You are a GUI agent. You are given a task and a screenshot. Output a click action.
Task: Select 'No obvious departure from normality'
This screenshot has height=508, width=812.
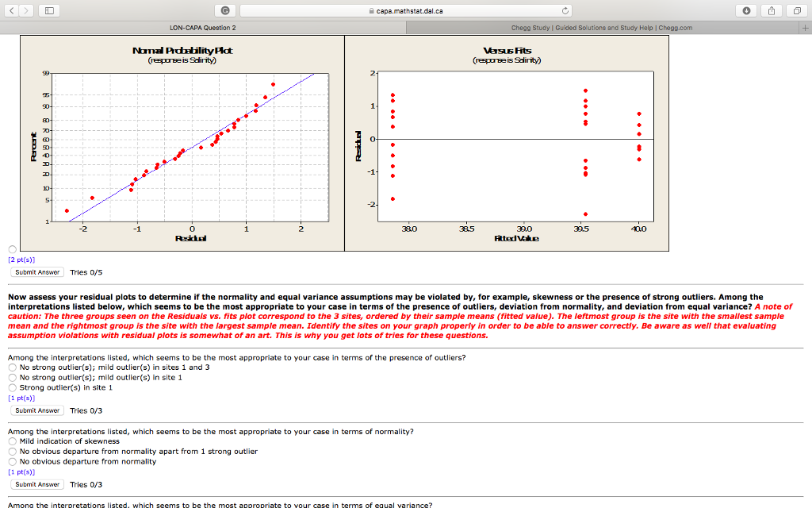pyautogui.click(x=13, y=461)
